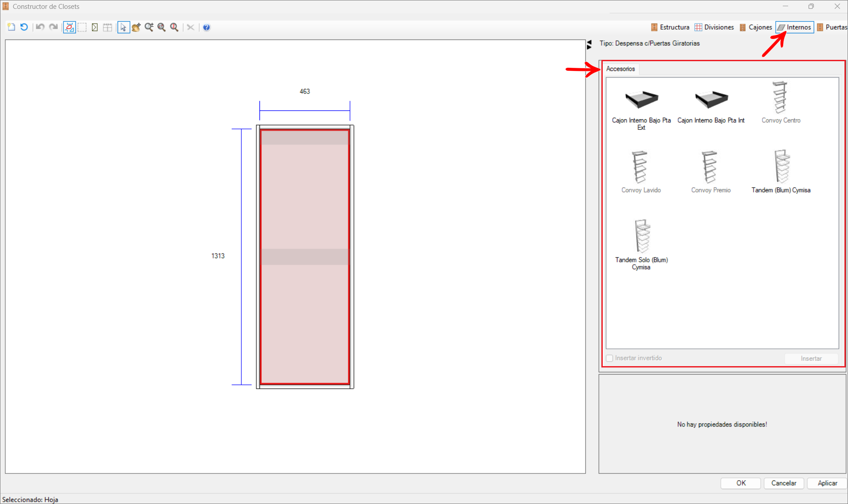This screenshot has height=504, width=848.
Task: Select the Help icon on the toolbar
Action: (206, 27)
